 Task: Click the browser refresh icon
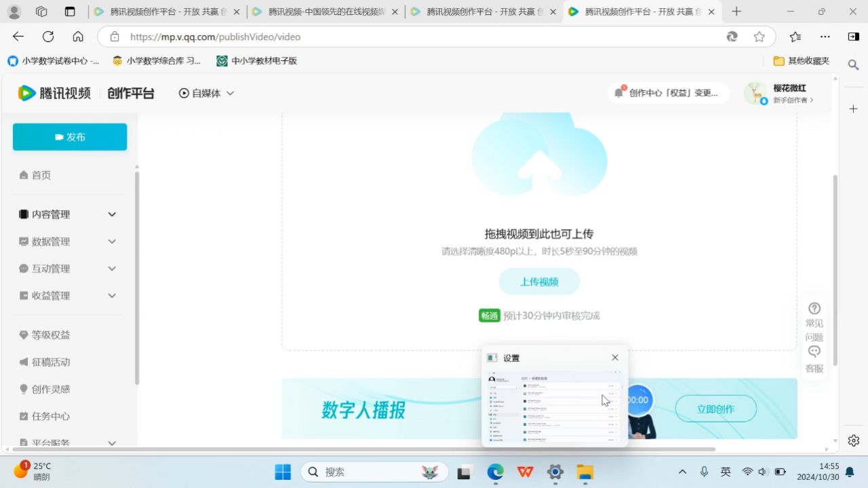click(x=48, y=37)
